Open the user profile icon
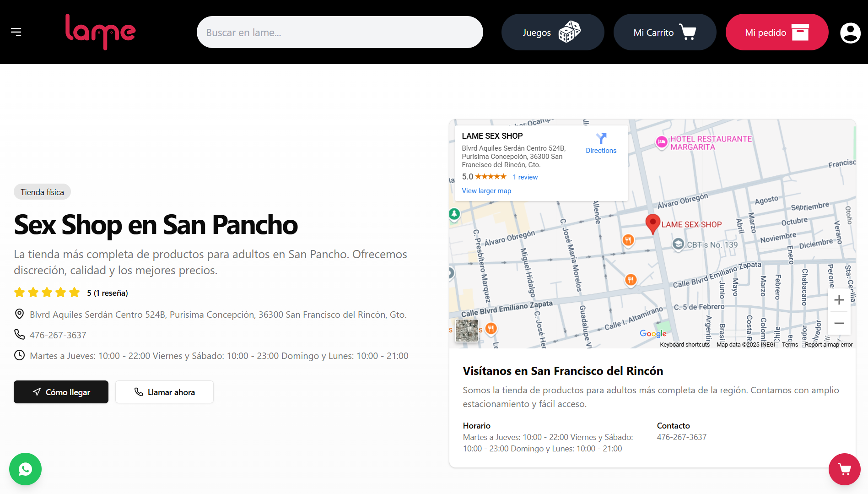 [850, 33]
